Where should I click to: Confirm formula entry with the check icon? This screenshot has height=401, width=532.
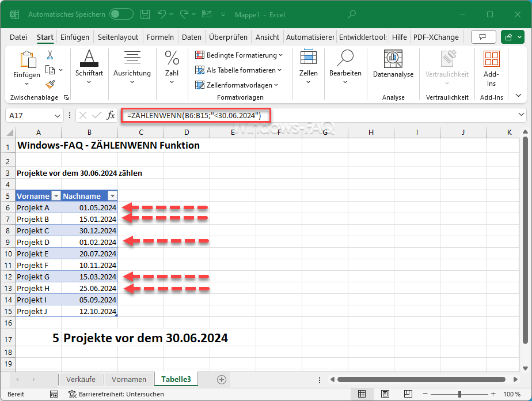tap(97, 115)
